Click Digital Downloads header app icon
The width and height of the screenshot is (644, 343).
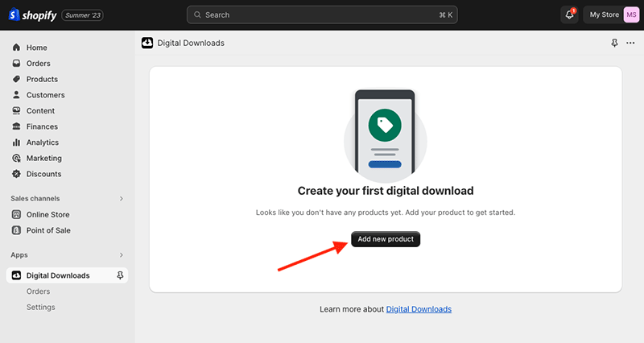coord(147,43)
